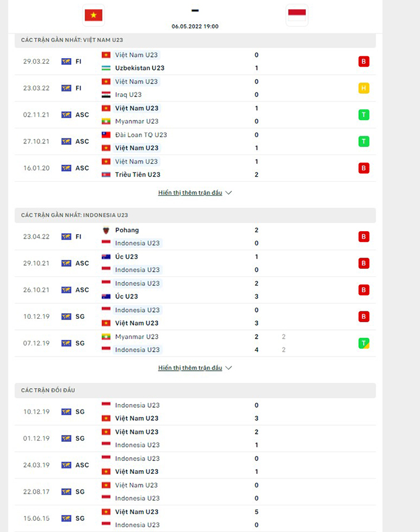Click the red B badge for 29.03.22 match
The height and width of the screenshot is (532, 420).
point(364,62)
